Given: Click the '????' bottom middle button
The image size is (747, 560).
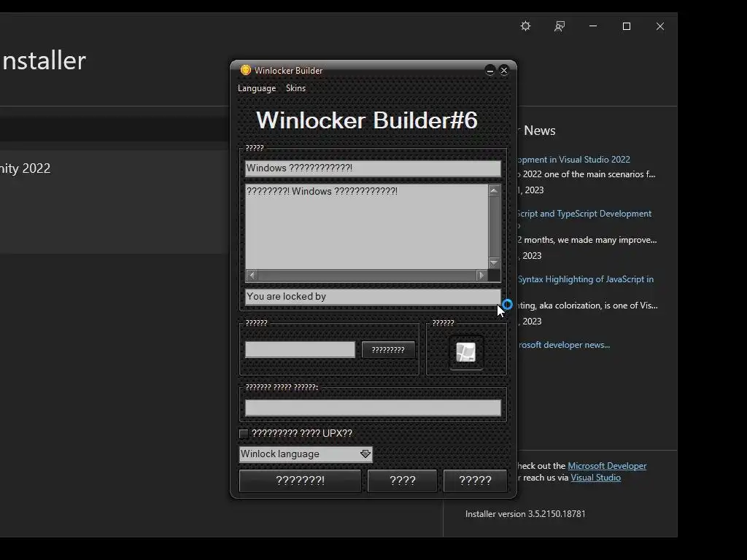Looking at the screenshot, I should pyautogui.click(x=403, y=481).
